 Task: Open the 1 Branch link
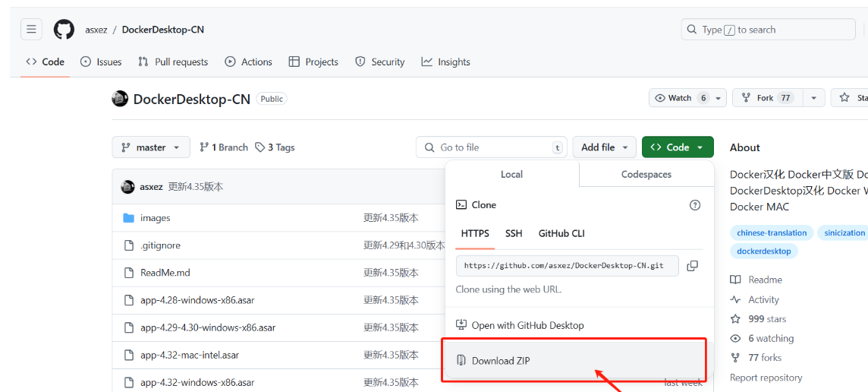pos(224,147)
